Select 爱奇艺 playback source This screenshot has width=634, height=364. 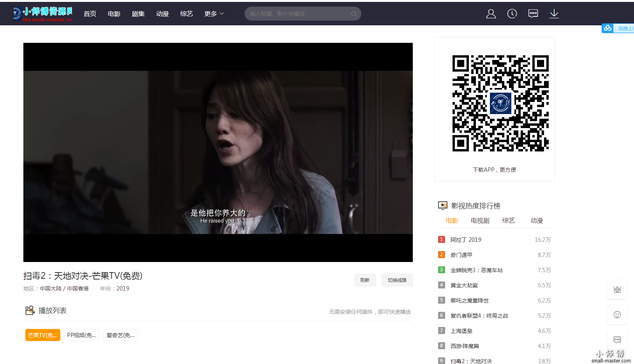coord(121,335)
